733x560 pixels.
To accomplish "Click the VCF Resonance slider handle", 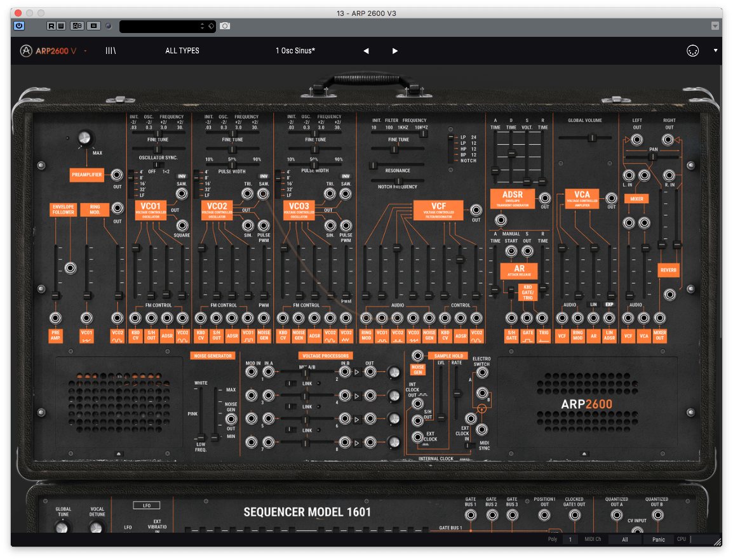I will pyautogui.click(x=373, y=165).
